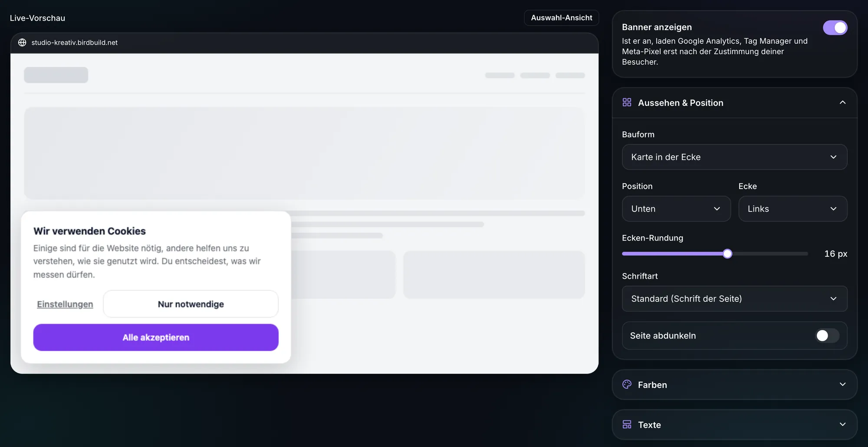Click the studio-kreativ.birdbuild.net address text
Image resolution: width=868 pixels, height=447 pixels.
click(75, 42)
